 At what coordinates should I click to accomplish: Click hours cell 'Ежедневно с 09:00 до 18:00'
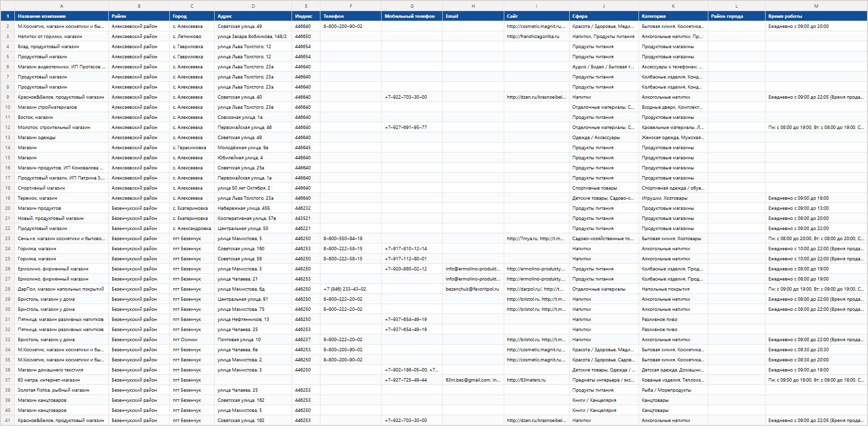click(x=816, y=198)
